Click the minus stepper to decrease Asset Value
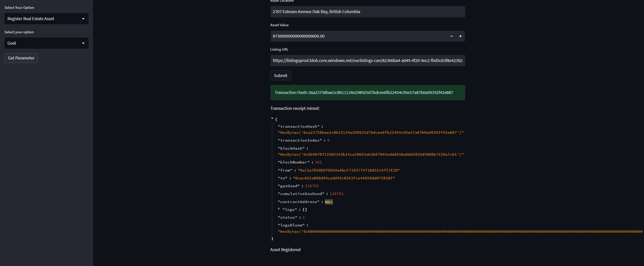This screenshot has width=644, height=266. 452,36
